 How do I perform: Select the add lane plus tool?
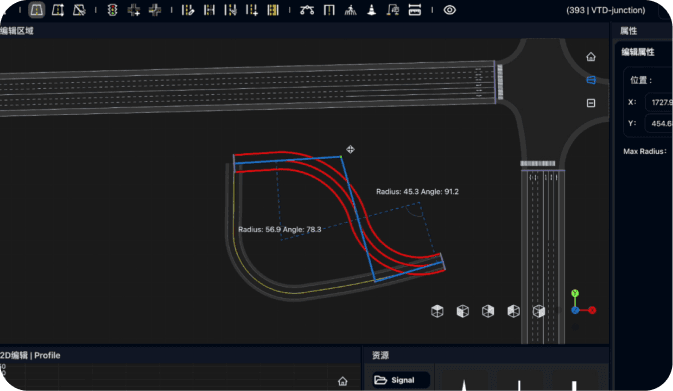[x=252, y=10]
